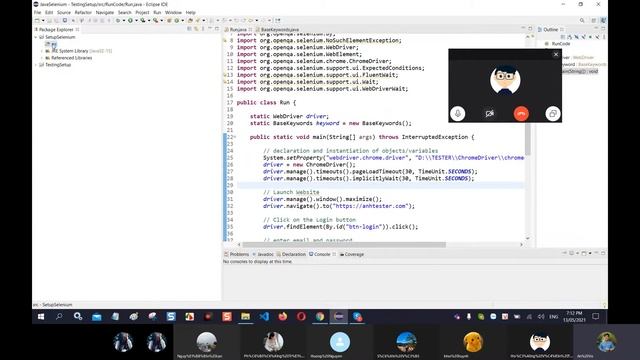
Task: Open the File menu
Action: tap(38, 13)
